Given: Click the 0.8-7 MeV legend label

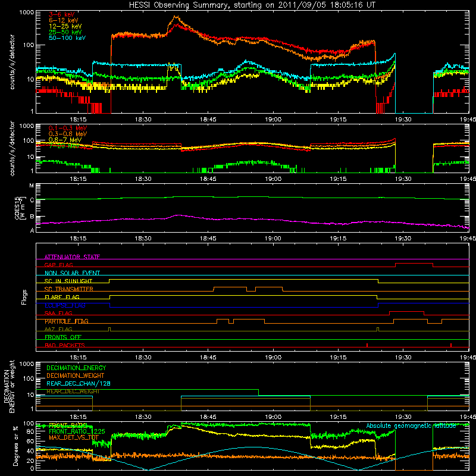Looking at the screenshot, I should click(x=65, y=140).
